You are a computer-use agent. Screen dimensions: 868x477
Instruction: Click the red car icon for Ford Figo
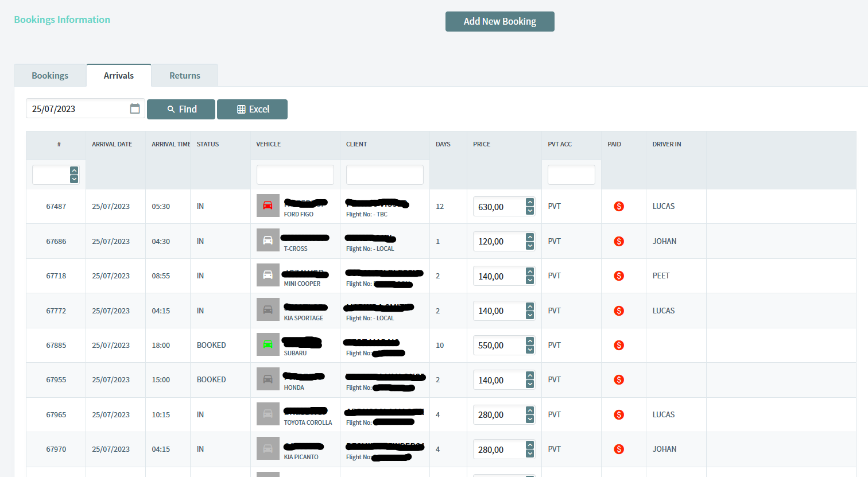[x=268, y=205]
